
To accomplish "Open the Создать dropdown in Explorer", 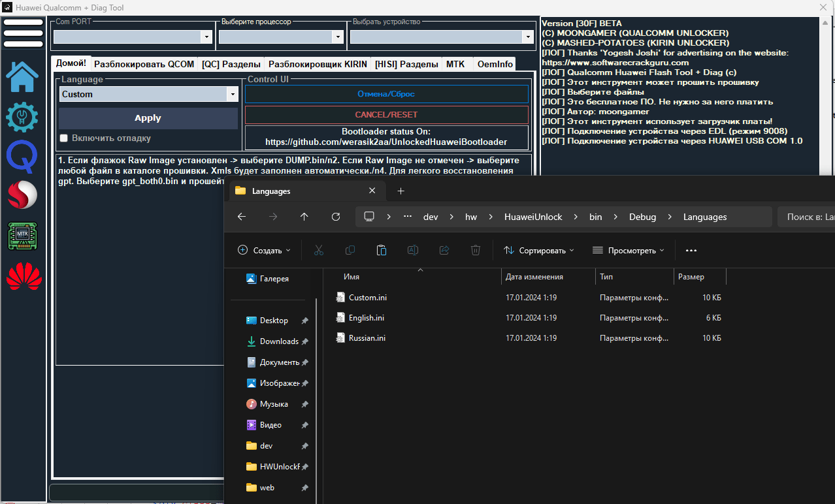I will [x=264, y=250].
